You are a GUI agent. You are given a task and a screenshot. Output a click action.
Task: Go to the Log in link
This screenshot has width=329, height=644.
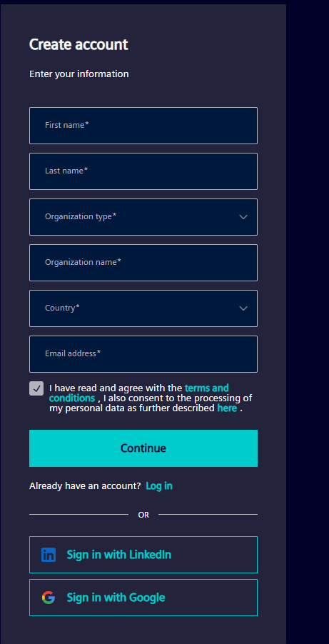(x=159, y=486)
